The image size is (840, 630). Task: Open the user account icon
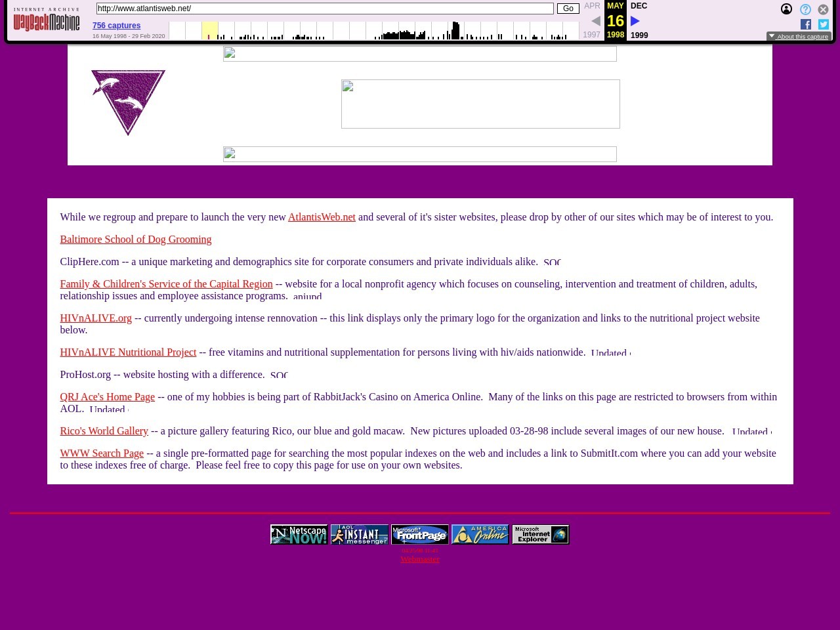click(786, 9)
